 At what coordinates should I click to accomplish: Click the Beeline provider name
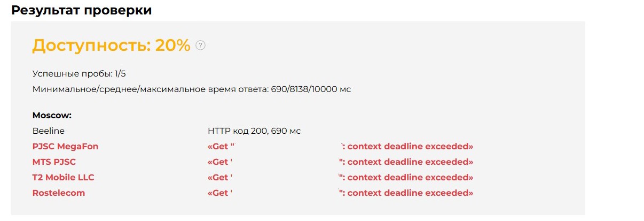(x=49, y=131)
